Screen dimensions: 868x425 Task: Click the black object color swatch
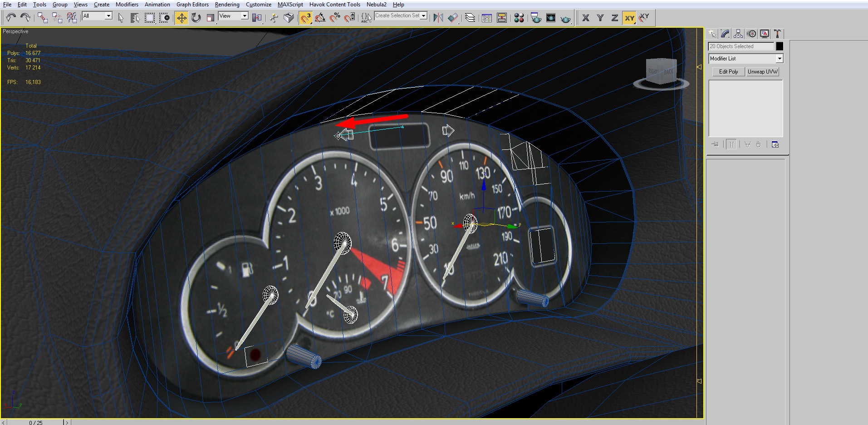(x=780, y=46)
